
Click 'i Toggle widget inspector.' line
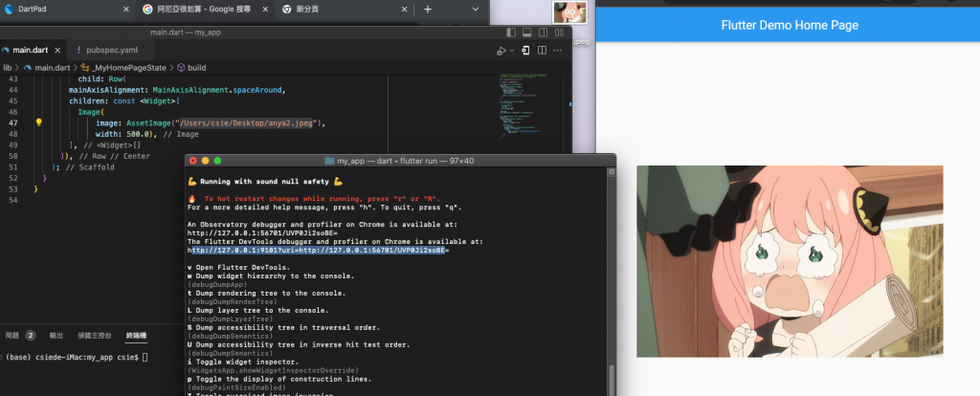pos(243,363)
